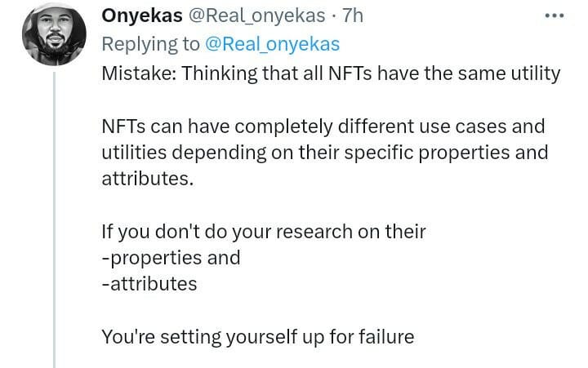Open the blue @Real_onyekas replying-to mention
Screen dimensions: 588x368
point(272,44)
